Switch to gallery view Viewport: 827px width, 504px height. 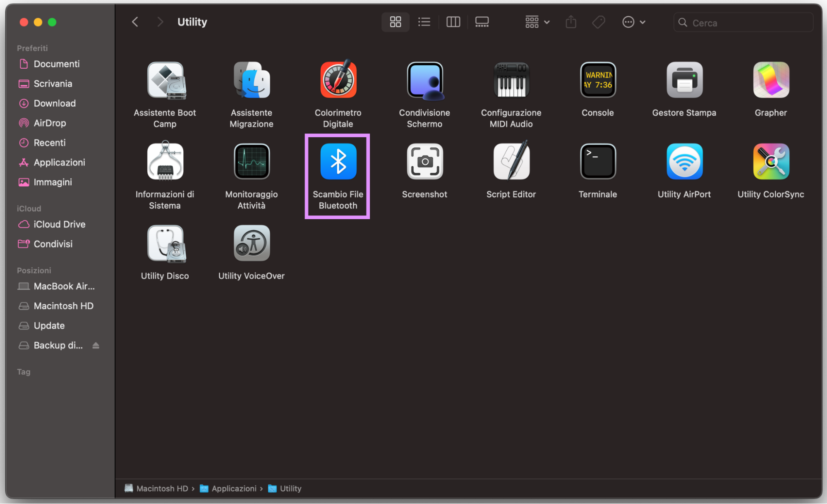[482, 21]
